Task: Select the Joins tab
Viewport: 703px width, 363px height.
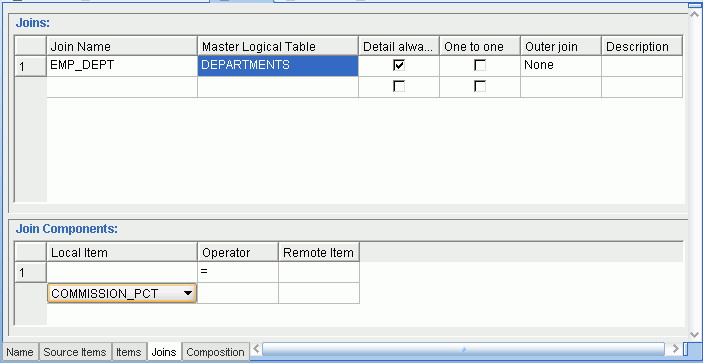Action: pos(164,352)
